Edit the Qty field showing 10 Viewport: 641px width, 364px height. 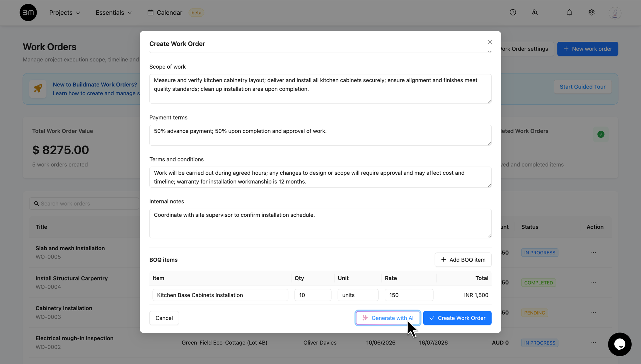pos(313,295)
